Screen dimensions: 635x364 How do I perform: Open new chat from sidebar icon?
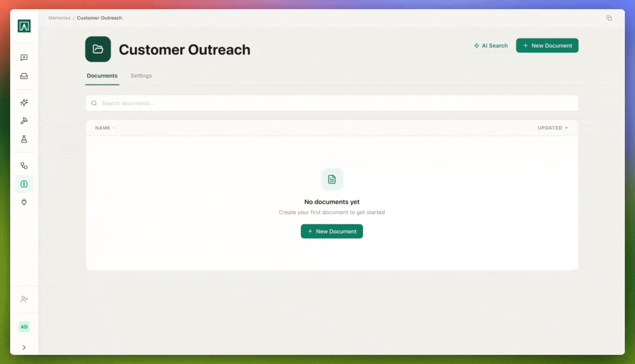pyautogui.click(x=24, y=58)
